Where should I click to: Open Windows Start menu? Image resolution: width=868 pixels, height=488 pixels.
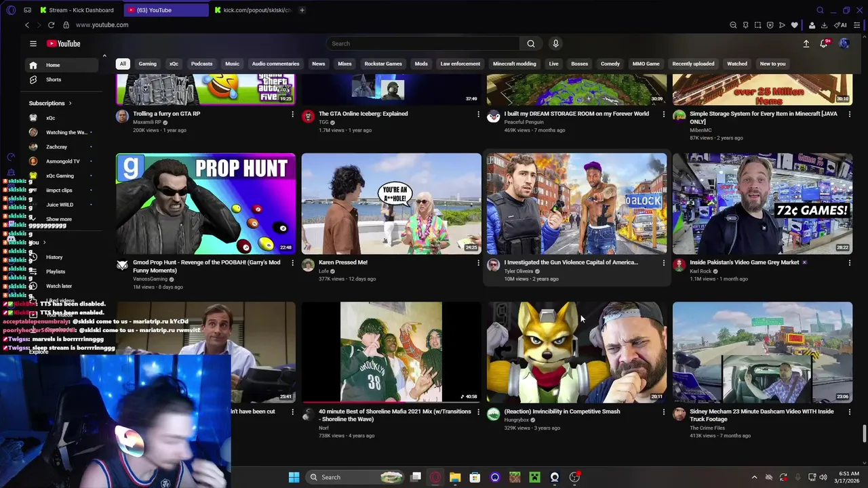pos(294,477)
